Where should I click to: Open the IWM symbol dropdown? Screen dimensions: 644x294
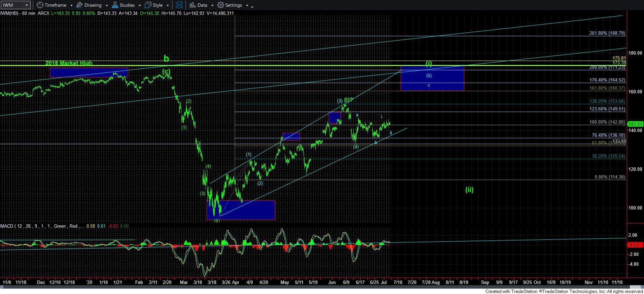point(27,5)
